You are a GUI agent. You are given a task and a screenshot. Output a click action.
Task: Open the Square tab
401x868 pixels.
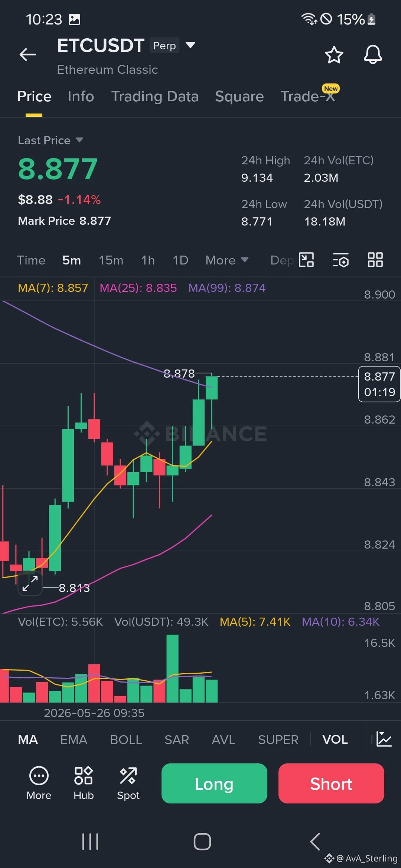click(239, 96)
